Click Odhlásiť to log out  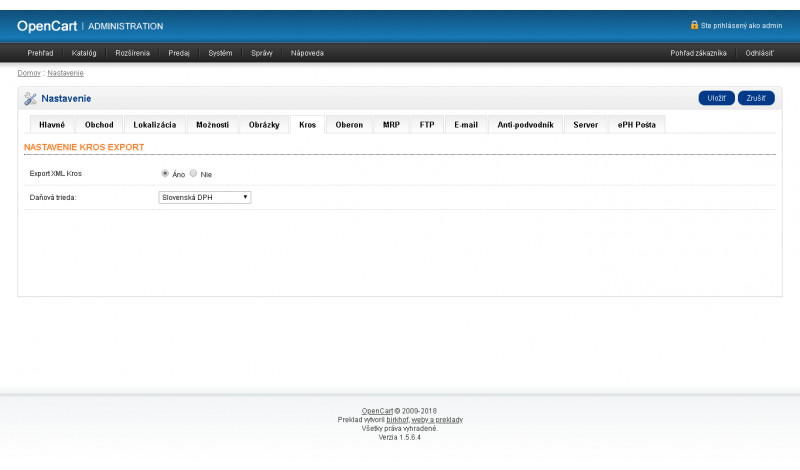(759, 53)
